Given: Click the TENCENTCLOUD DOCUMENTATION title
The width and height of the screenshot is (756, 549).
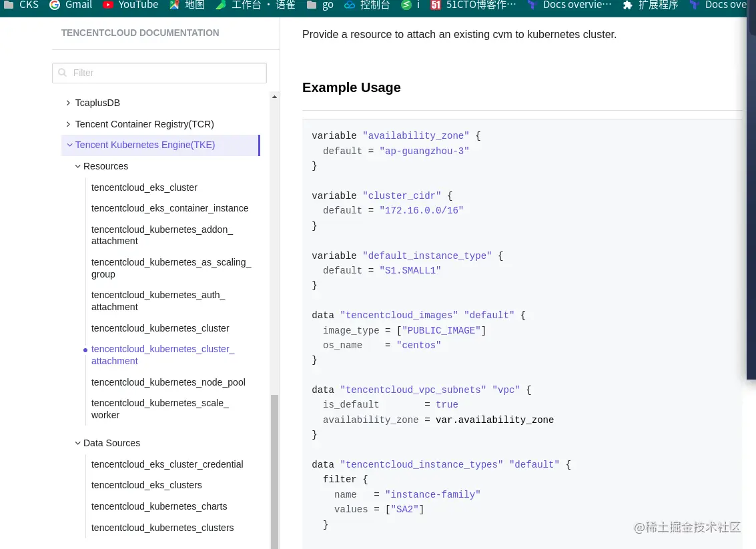Looking at the screenshot, I should tap(140, 33).
